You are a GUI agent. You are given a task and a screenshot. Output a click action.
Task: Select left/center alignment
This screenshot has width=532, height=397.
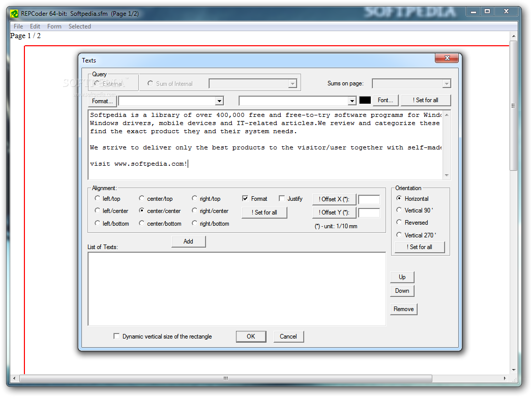[97, 210]
